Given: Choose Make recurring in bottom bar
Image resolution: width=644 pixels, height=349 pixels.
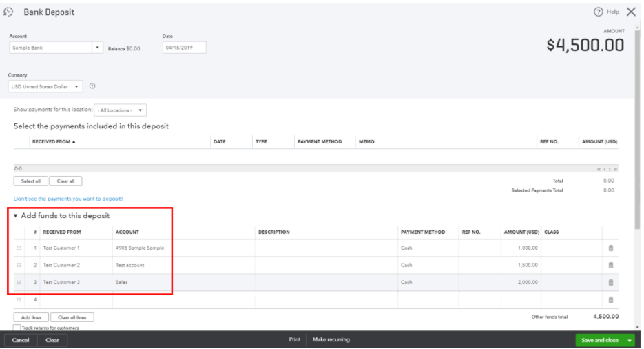Looking at the screenshot, I should coord(331,340).
